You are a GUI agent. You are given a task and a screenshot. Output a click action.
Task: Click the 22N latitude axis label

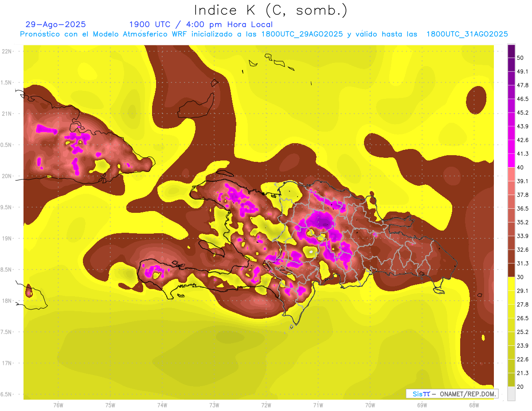(7, 51)
